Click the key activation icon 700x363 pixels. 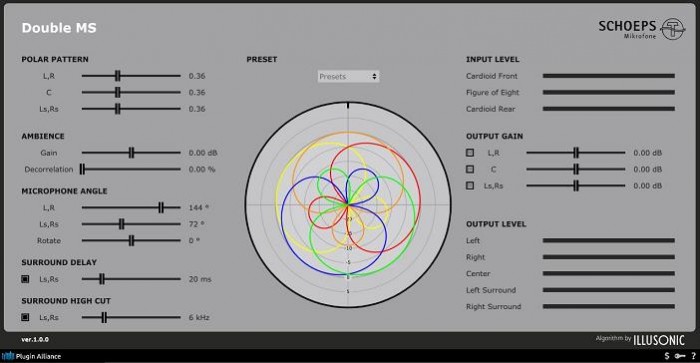pyautogui.click(x=680, y=356)
